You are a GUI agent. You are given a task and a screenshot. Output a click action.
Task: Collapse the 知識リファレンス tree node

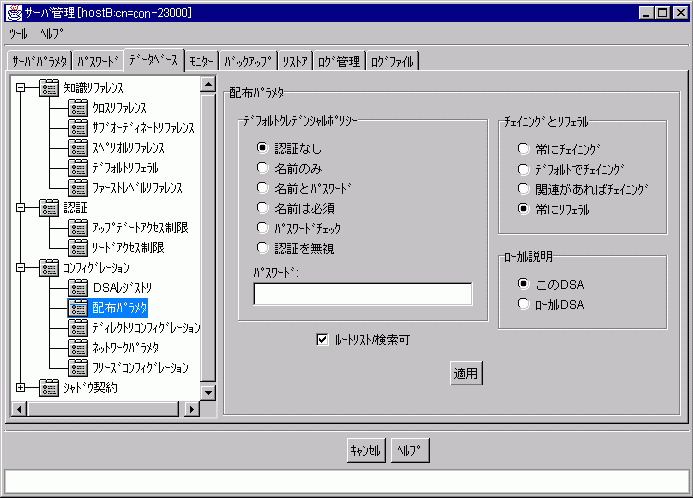[20, 87]
